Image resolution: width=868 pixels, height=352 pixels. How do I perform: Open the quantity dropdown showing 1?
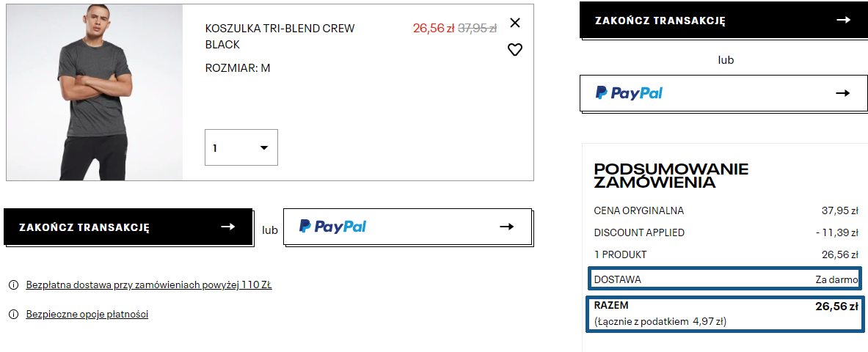click(241, 148)
